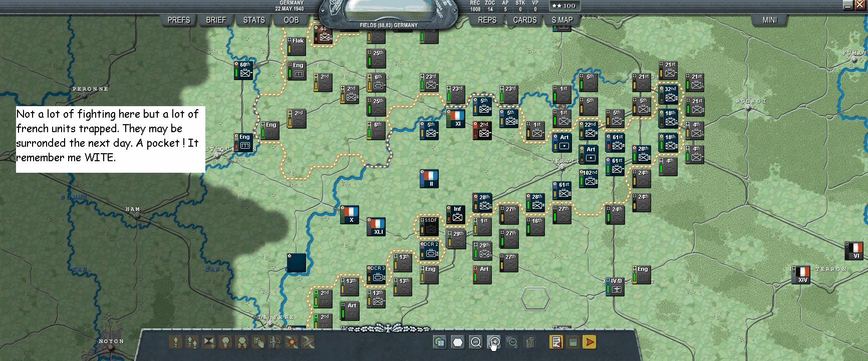The image size is (868, 361).
Task: Click the green square icon
Action: (x=573, y=342)
